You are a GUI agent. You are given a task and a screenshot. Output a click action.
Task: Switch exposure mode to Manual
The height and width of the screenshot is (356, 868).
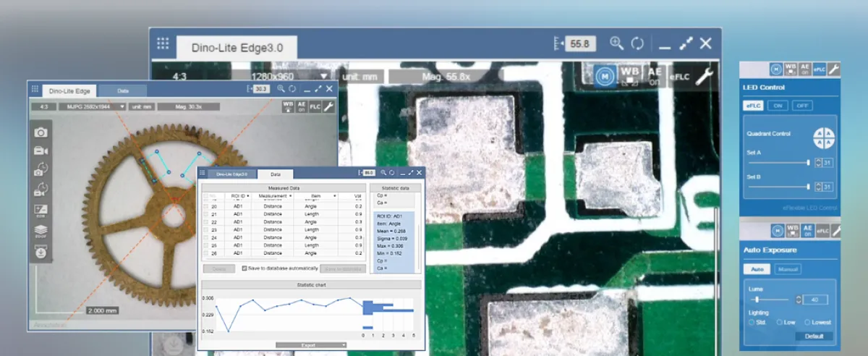pyautogui.click(x=788, y=269)
